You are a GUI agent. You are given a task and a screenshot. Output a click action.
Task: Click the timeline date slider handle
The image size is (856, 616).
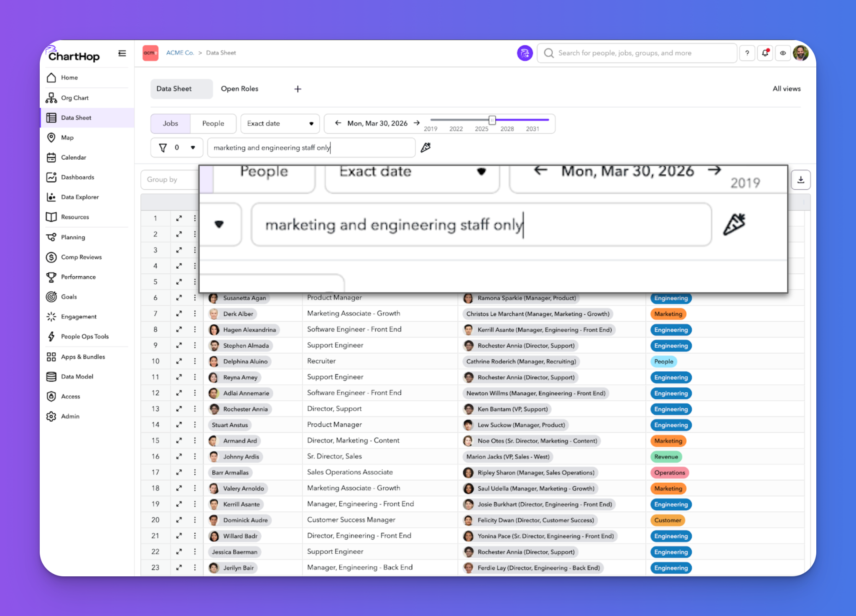(x=492, y=120)
